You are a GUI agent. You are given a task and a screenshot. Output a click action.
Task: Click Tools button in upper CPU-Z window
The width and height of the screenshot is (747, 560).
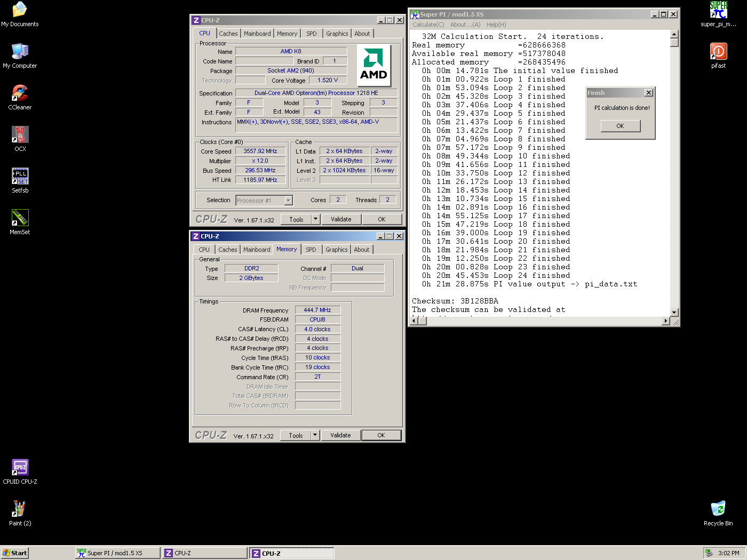coord(296,219)
